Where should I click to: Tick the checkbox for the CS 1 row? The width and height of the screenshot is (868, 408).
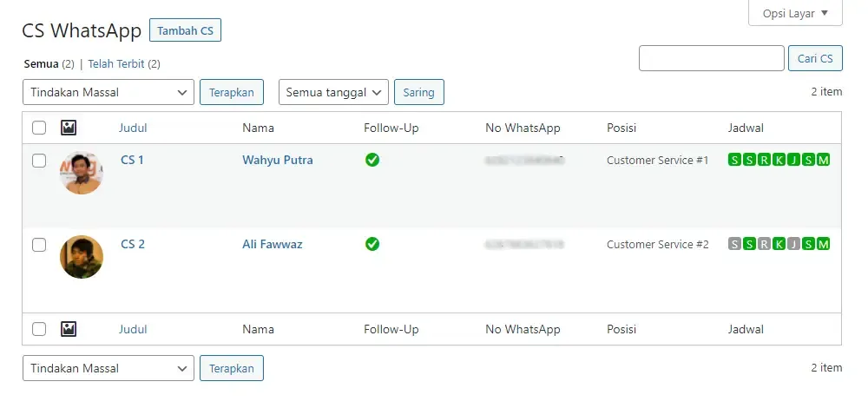tap(39, 161)
